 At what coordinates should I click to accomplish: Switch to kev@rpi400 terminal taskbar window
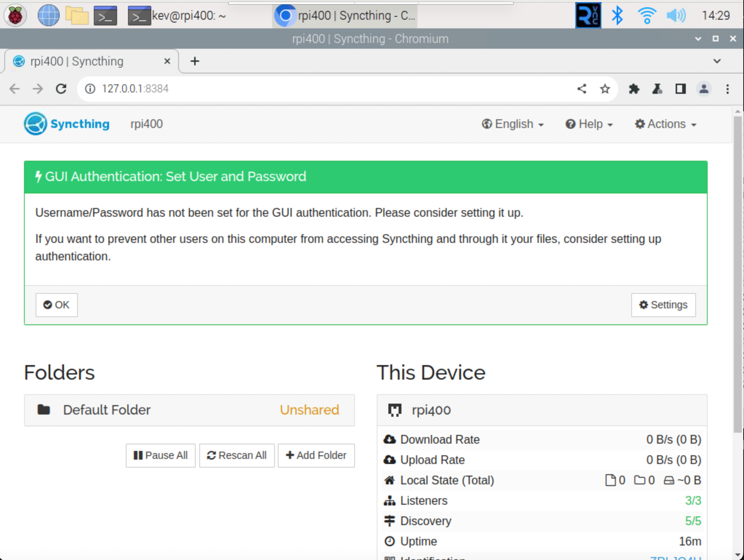(x=177, y=16)
